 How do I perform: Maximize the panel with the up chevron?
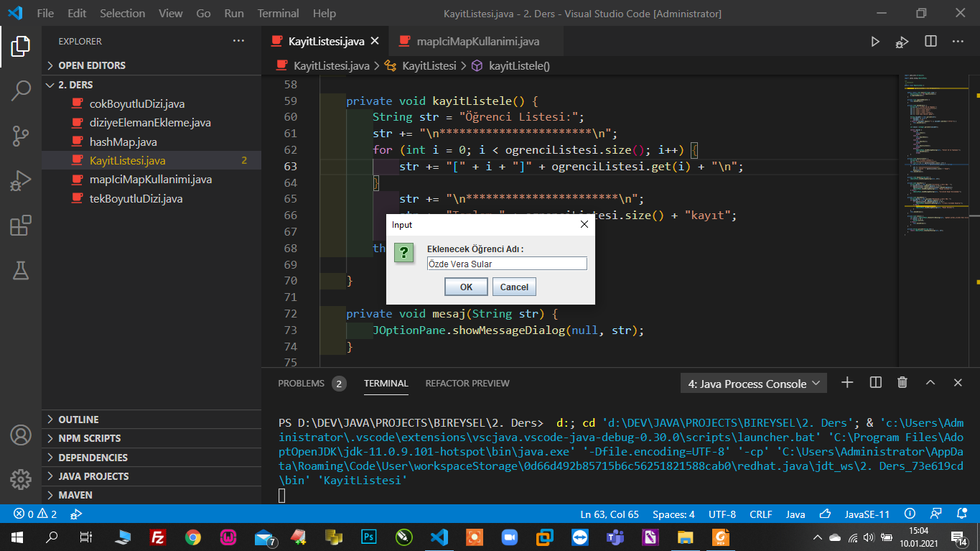click(930, 383)
